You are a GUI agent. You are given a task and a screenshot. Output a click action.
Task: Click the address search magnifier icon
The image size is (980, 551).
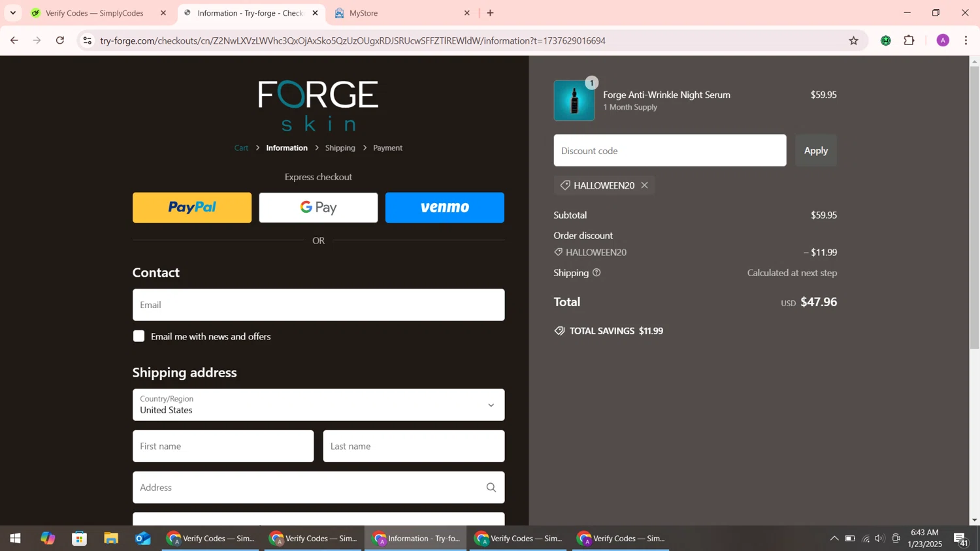coord(491,488)
